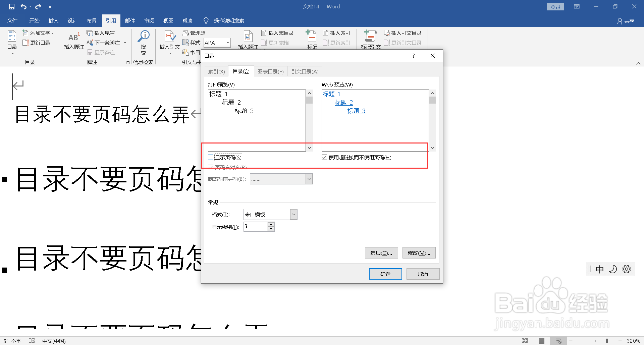
Task: Click 中文(中国) language in status bar
Action: click(54, 341)
